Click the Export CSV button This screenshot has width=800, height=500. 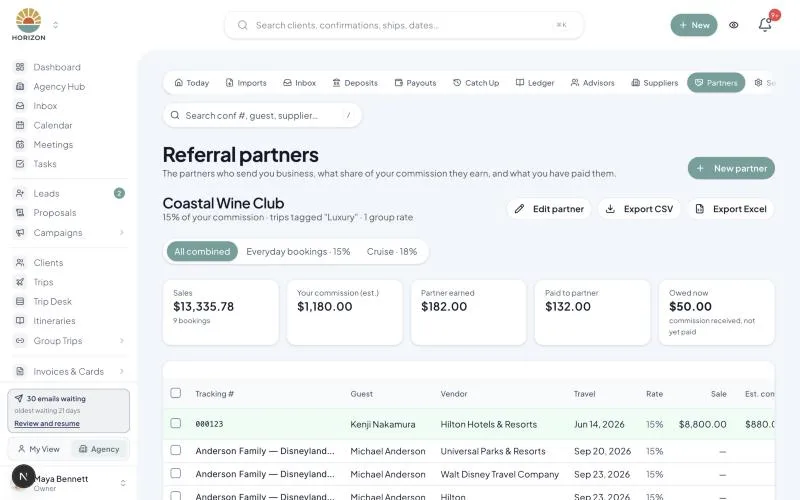(639, 209)
